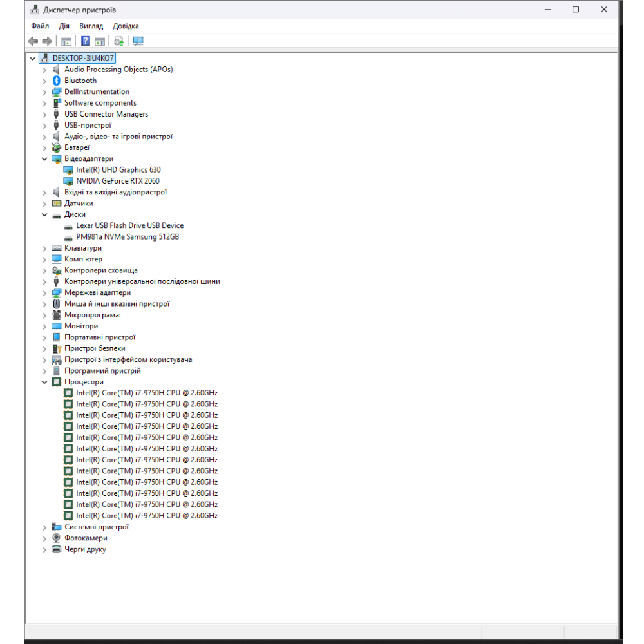Expand the Audio Processing Objects (APOs) category

point(45,70)
